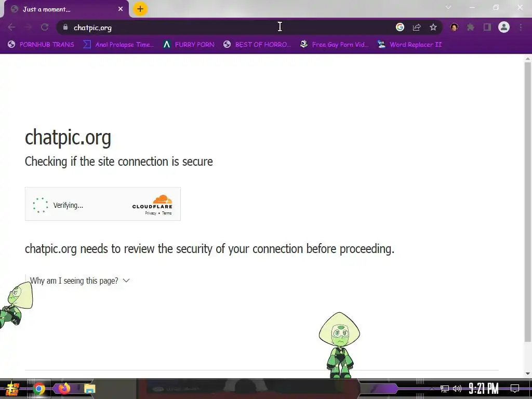The width and height of the screenshot is (532, 399).
Task: Click "Checking if the site connection is secure"
Action: click(119, 162)
